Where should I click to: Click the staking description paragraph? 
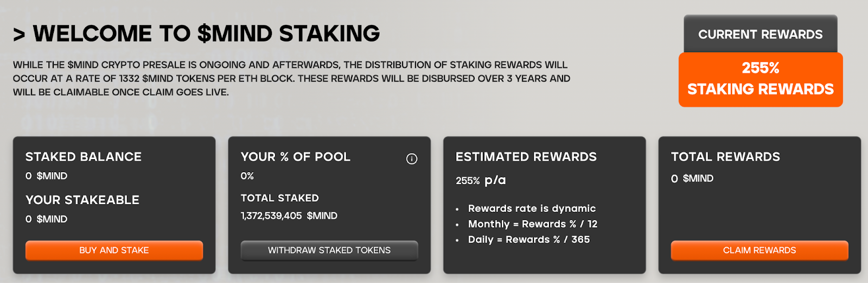292,78
